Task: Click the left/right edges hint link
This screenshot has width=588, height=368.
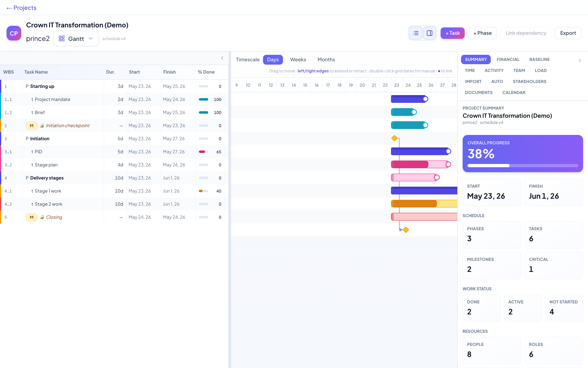Action: pyautogui.click(x=313, y=71)
